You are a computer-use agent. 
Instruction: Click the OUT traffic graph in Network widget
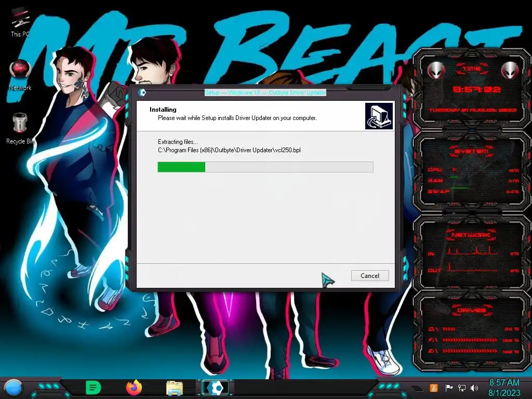[473, 268]
